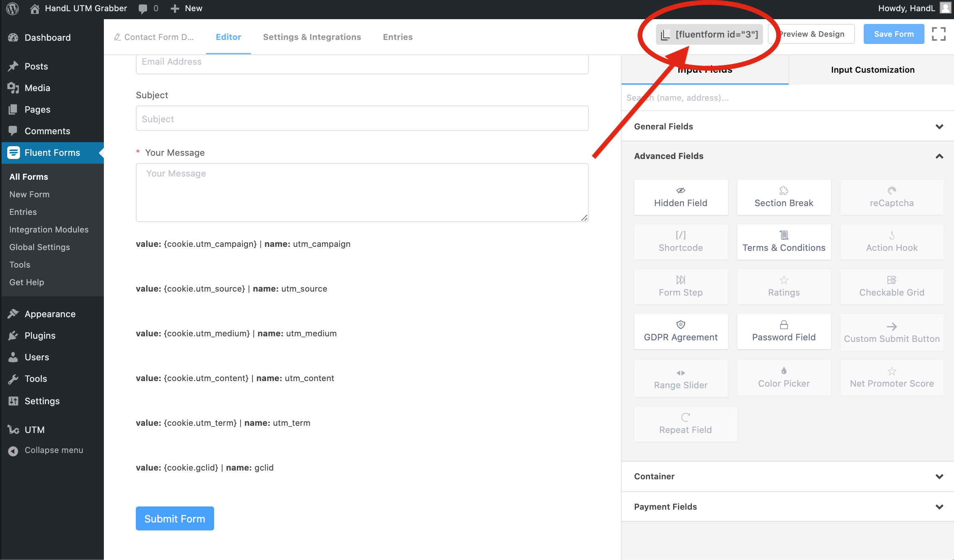Image resolution: width=954 pixels, height=560 pixels.
Task: Click the Submit Form button
Action: point(175,518)
